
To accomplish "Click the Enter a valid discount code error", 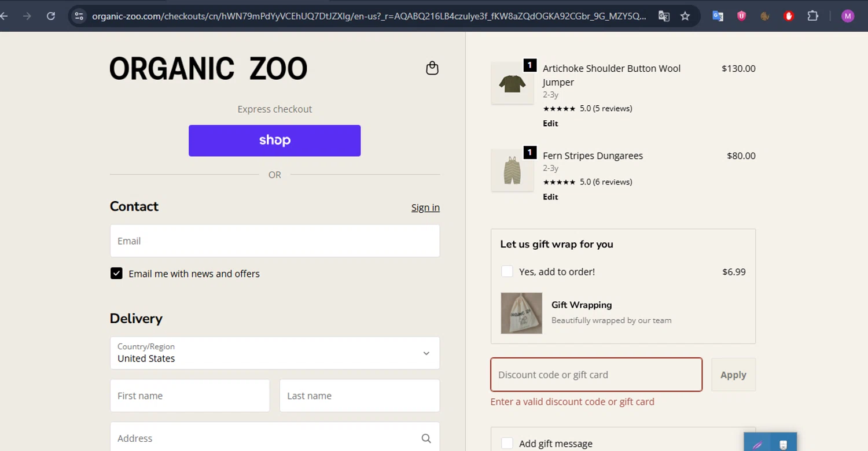I will pos(572,401).
